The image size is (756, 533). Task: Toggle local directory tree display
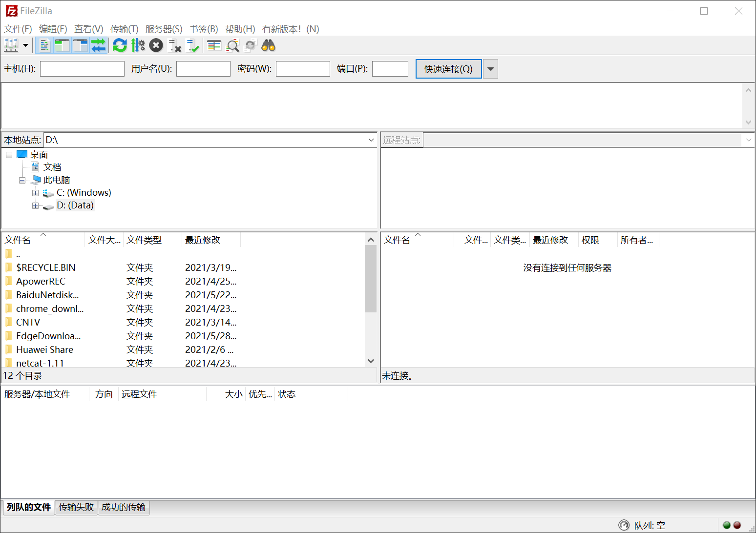tap(62, 45)
